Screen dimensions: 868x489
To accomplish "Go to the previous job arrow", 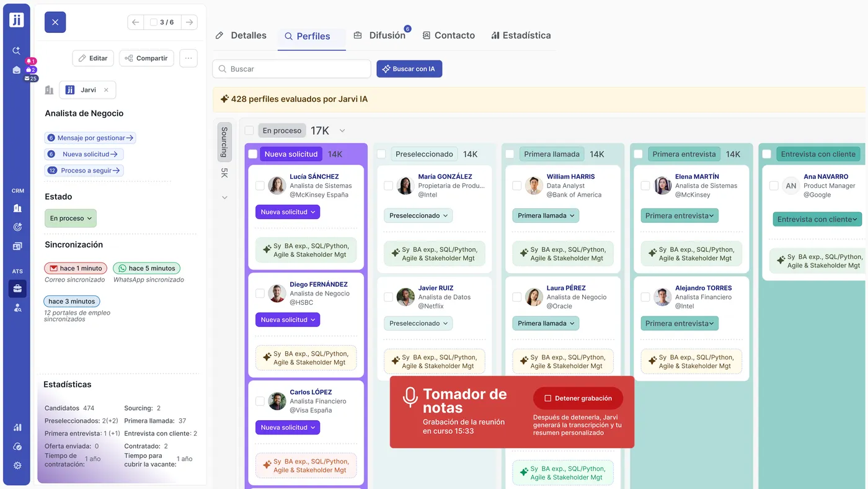I will pyautogui.click(x=136, y=22).
